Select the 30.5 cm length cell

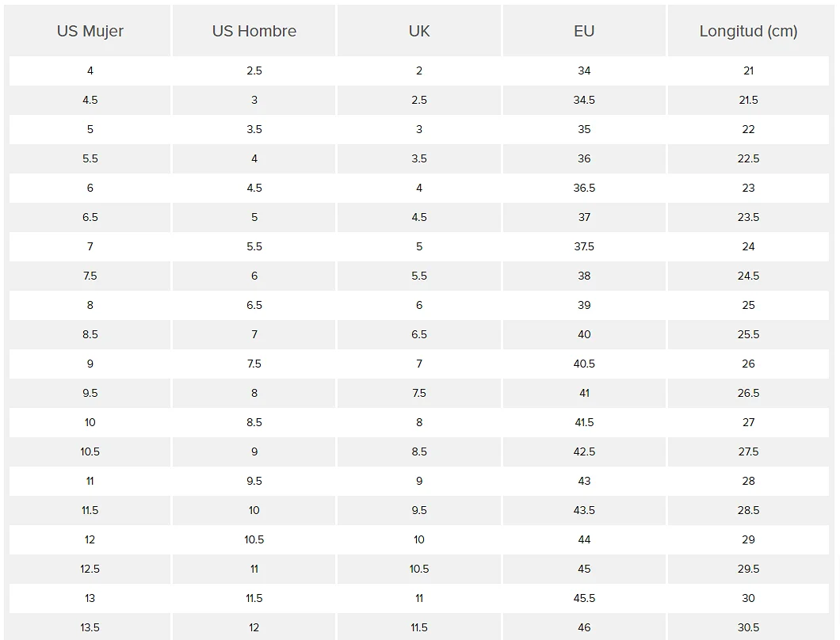[x=748, y=627]
